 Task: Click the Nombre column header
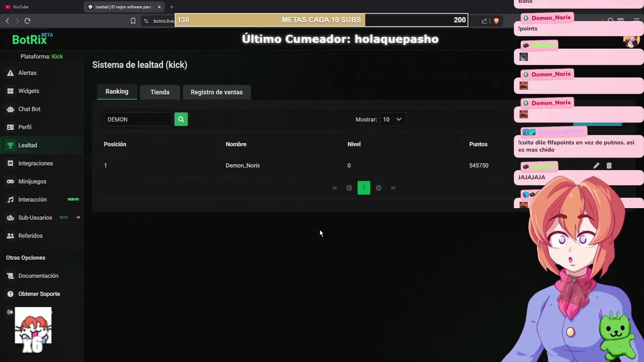(236, 144)
